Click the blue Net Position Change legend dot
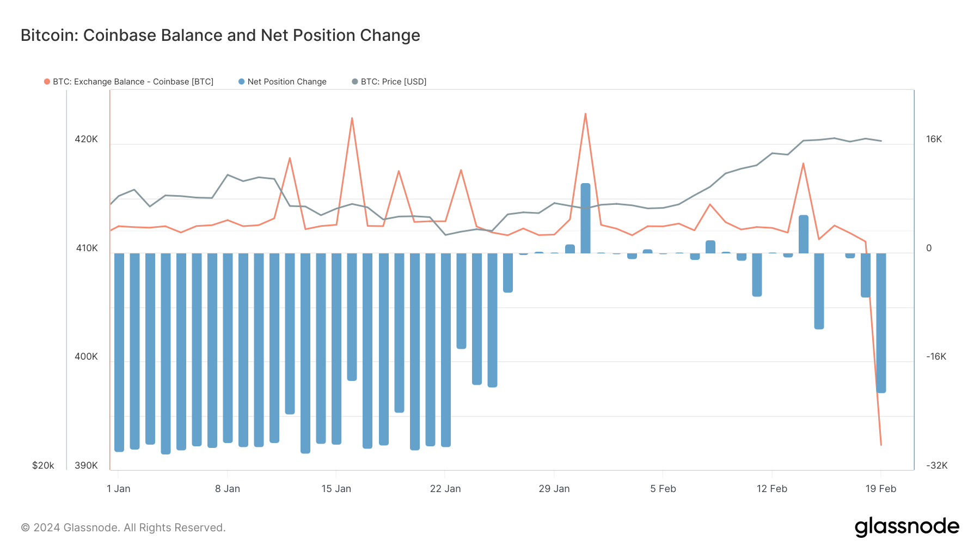 (x=242, y=82)
